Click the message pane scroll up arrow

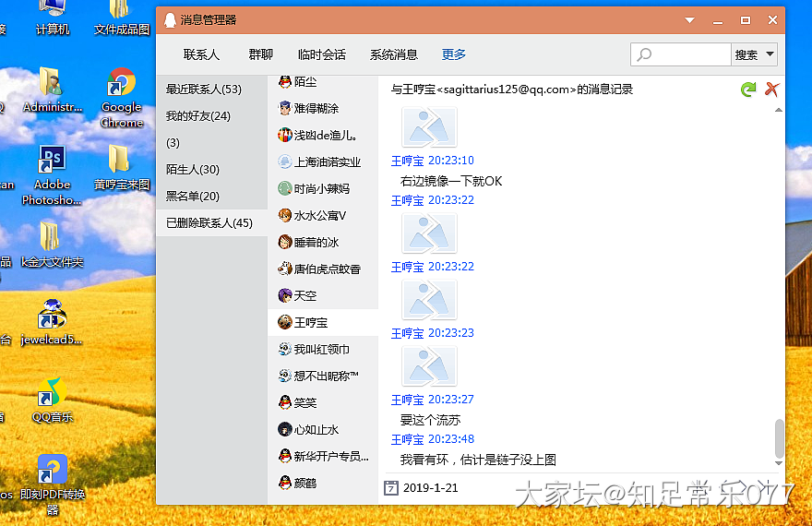coord(779,110)
